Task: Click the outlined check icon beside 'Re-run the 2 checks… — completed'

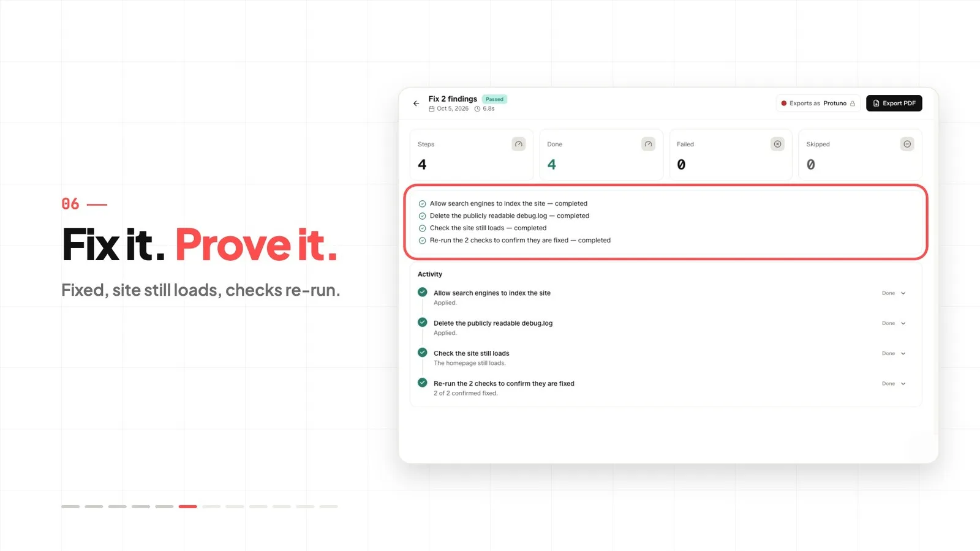Action: 422,241
